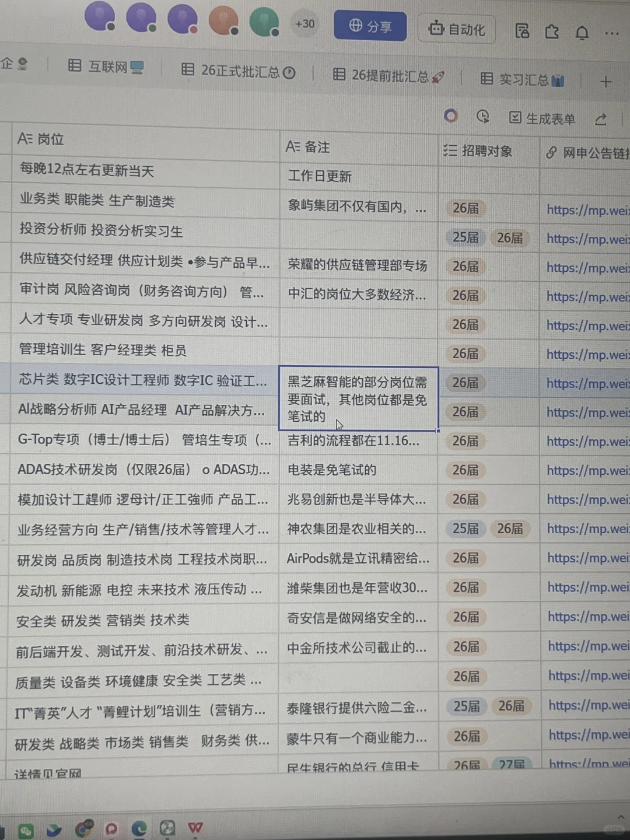Viewport: 630px width, 840px height.
Task: Select the cell '荣耀的供应链管理部专场'
Action: click(359, 265)
